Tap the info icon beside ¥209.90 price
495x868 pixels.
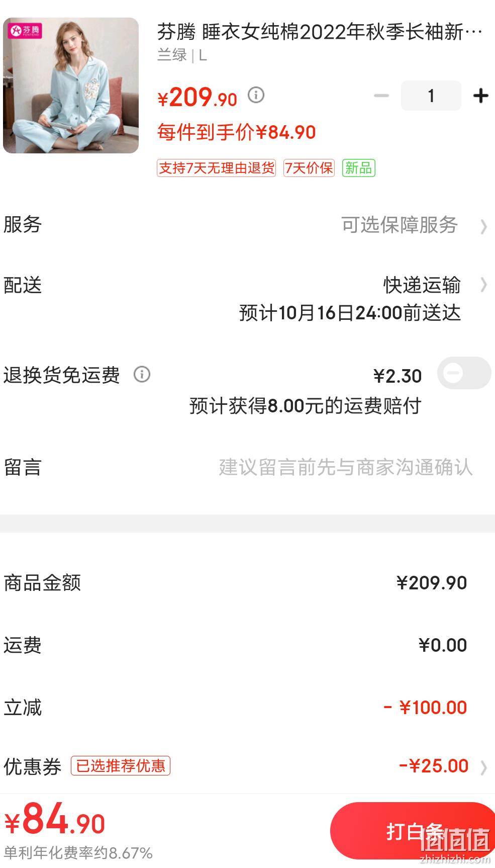coord(256,95)
